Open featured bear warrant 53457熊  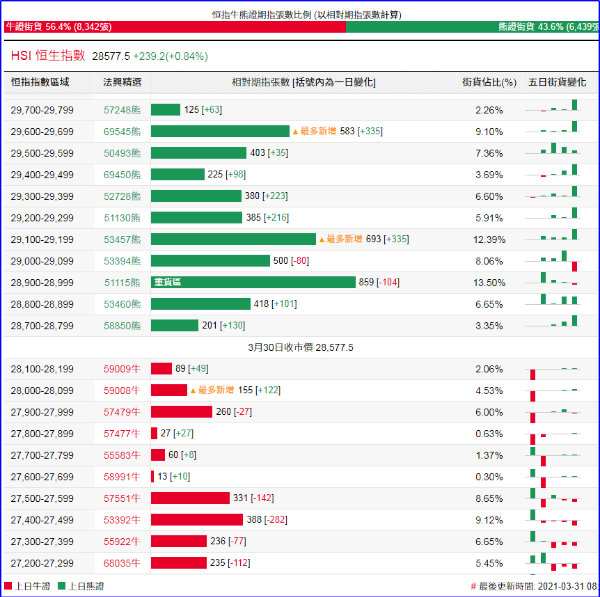tap(122, 240)
